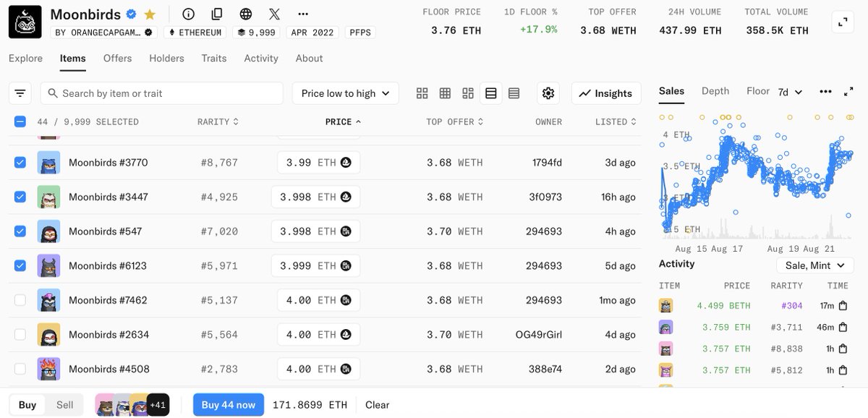
Task: Switch to mosaic grid view icon
Action: tap(468, 93)
